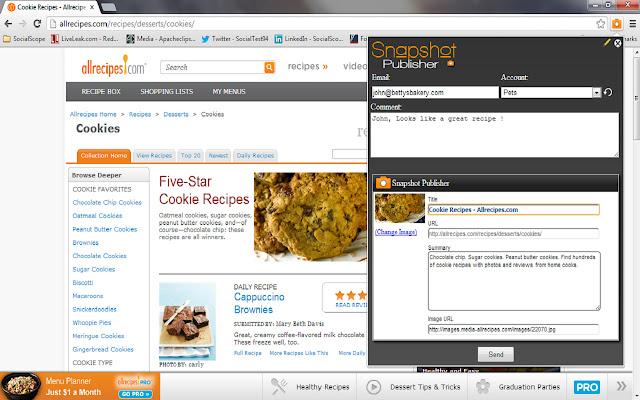Reload the page with refresh icon
640x400 pixels.
coord(37,24)
